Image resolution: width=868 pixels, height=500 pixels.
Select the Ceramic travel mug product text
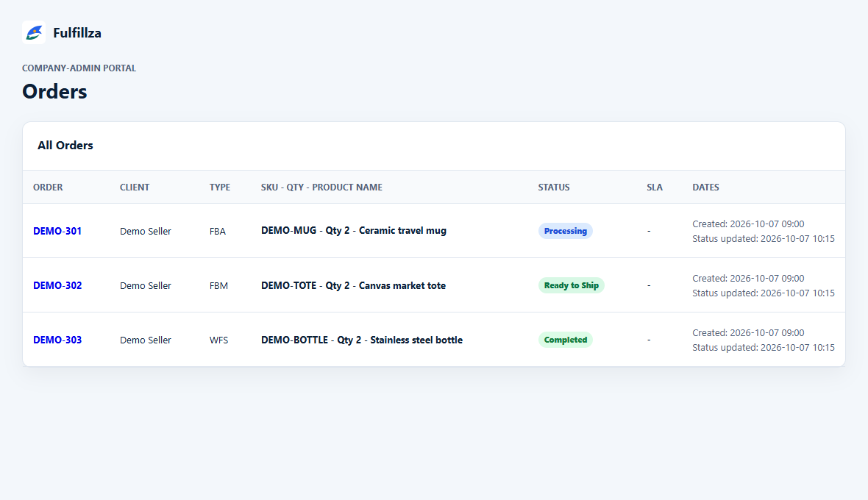(402, 231)
